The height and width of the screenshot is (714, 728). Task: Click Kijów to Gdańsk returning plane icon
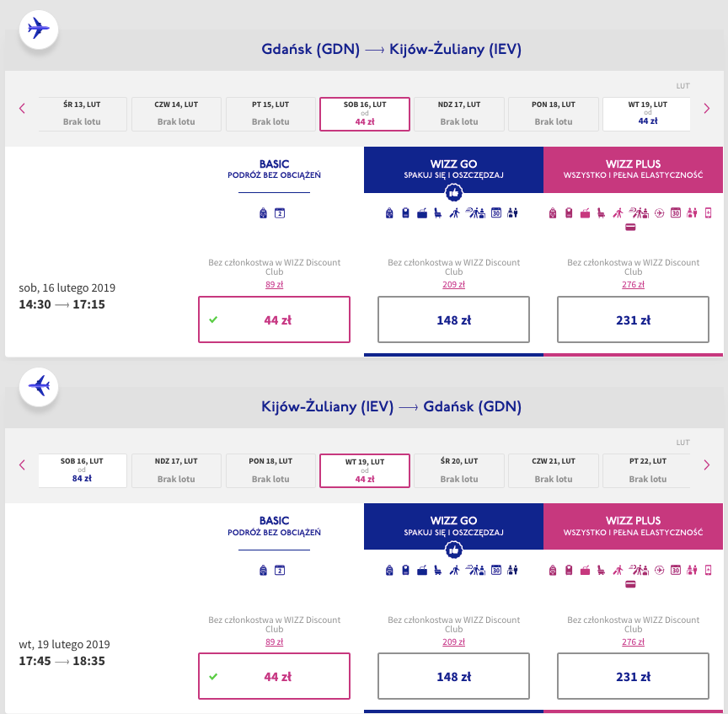tap(39, 386)
